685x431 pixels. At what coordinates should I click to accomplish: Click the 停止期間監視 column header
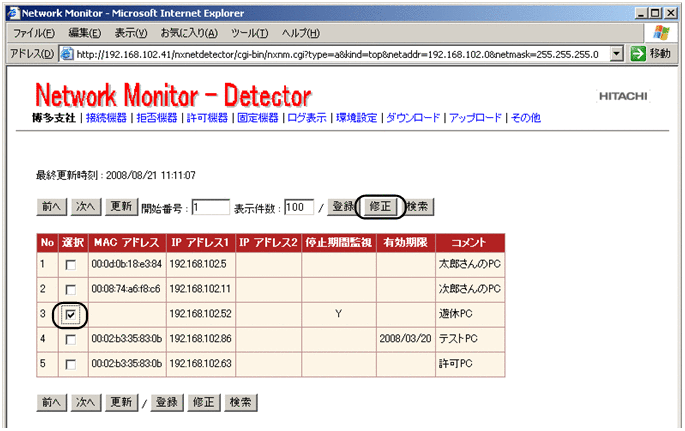click(339, 243)
